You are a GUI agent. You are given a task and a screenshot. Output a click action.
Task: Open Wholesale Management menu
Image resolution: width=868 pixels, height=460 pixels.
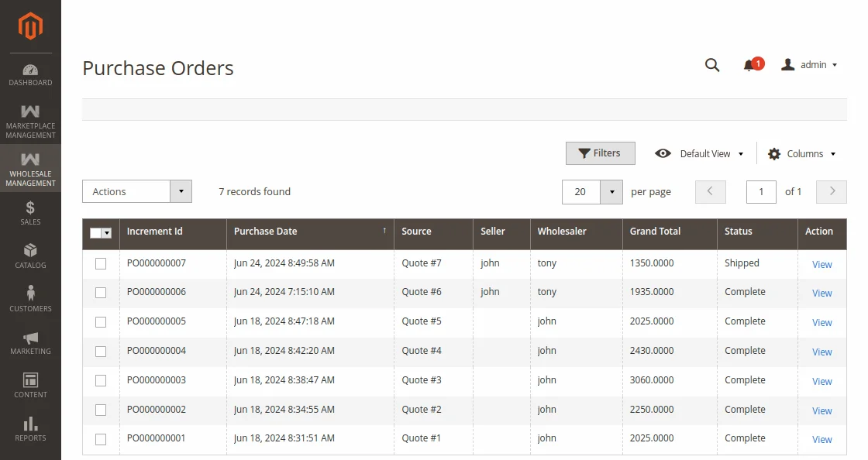[x=30, y=169]
